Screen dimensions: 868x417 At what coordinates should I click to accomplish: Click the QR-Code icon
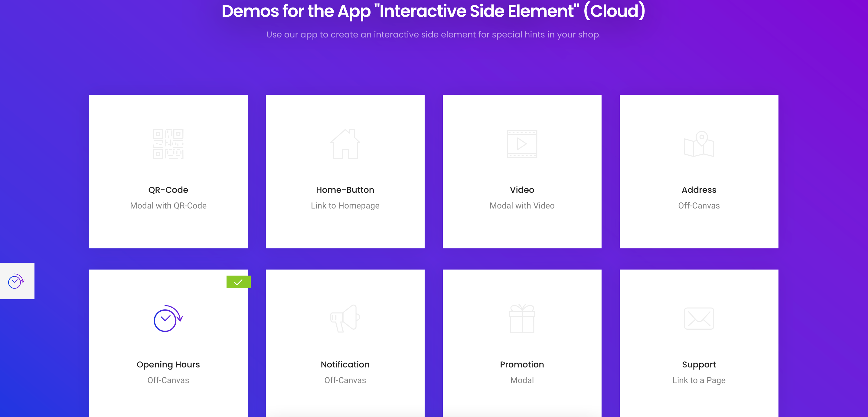(168, 144)
